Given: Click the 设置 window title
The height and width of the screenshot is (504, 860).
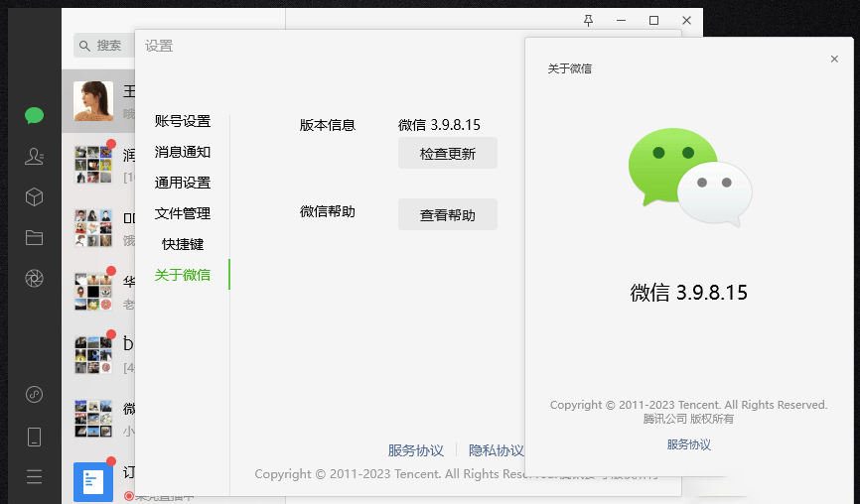Looking at the screenshot, I should pyautogui.click(x=159, y=46).
